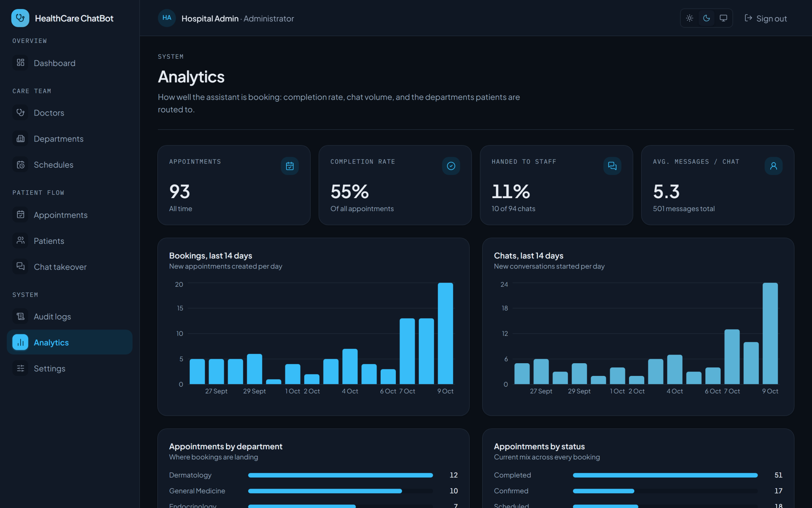Viewport: 812px width, 508px height.
Task: Click "Appointments by status" heading
Action: 539,446
